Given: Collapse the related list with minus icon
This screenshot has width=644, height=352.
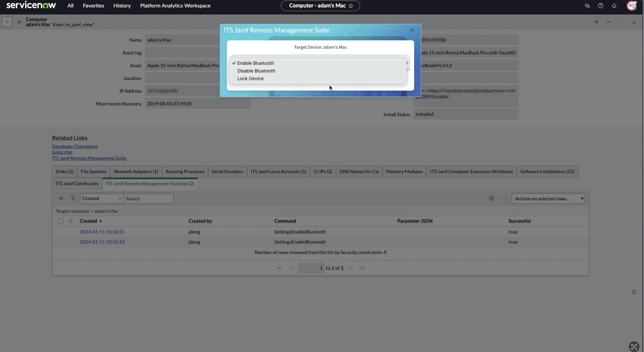Looking at the screenshot, I should [x=505, y=198].
